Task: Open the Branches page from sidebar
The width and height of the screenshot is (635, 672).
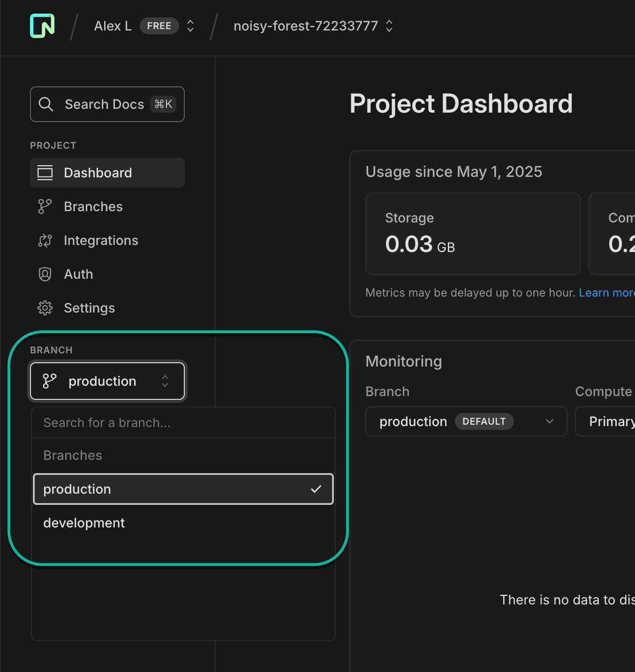Action: [93, 206]
